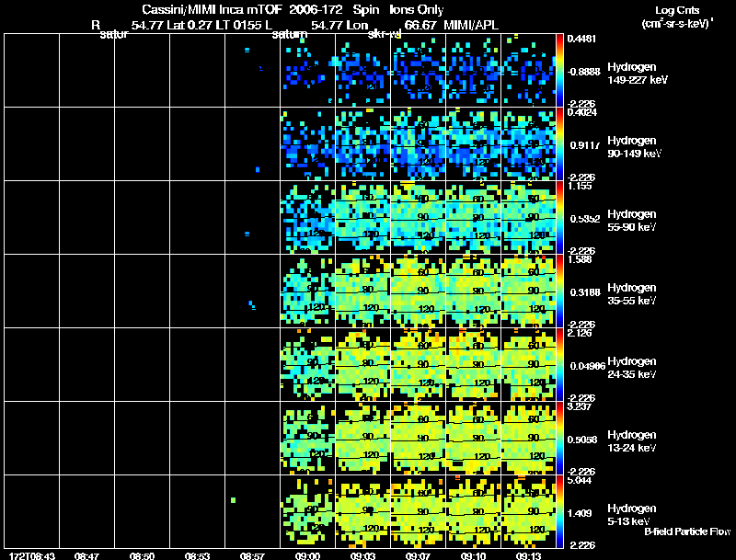Viewport: 736px width, 560px height.
Task: Click the 09:00 image in the 13-24 keV row
Action: pyautogui.click(x=307, y=438)
